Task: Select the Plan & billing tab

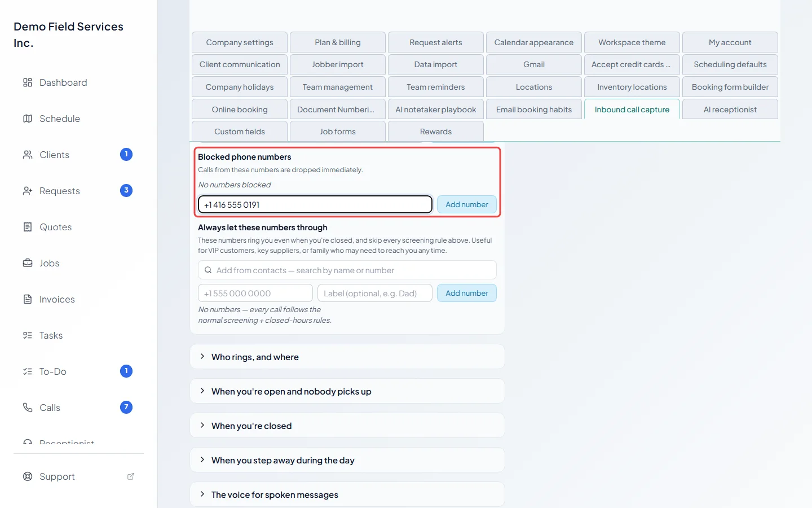Action: click(338, 42)
